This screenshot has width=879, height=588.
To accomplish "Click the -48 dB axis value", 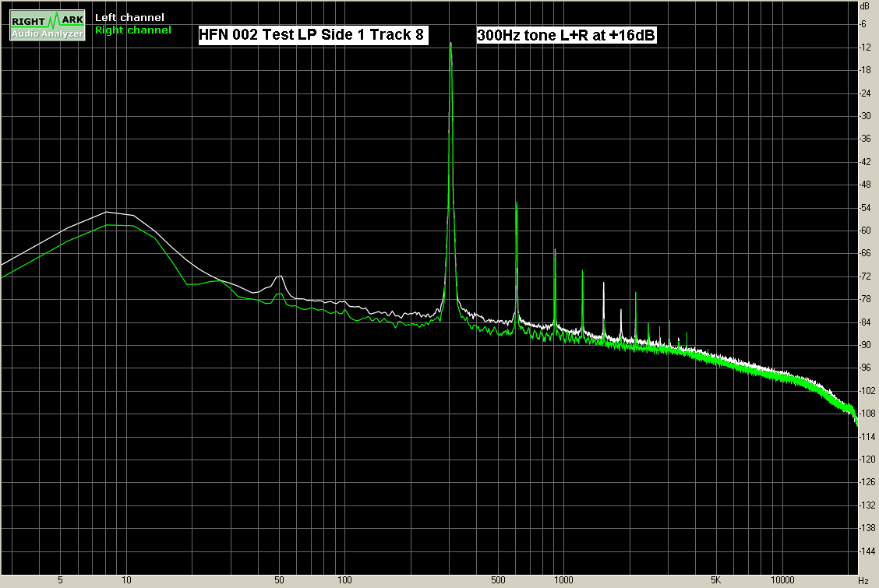I will 866,185.
